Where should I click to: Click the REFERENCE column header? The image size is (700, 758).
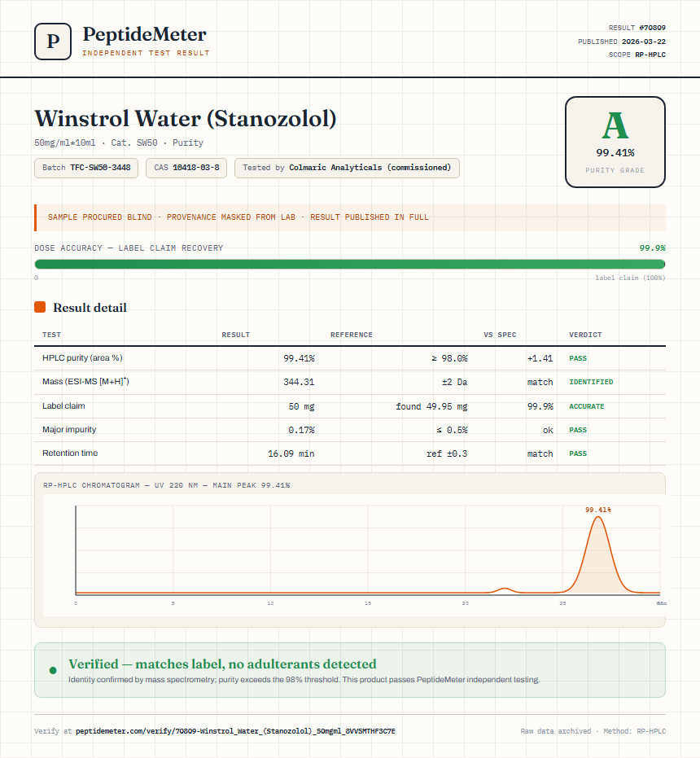tap(352, 335)
